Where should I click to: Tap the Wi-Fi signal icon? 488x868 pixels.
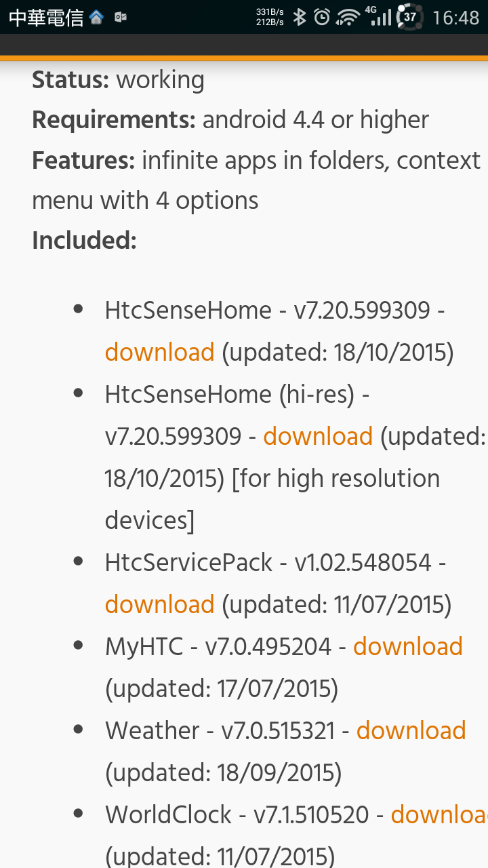point(348,17)
